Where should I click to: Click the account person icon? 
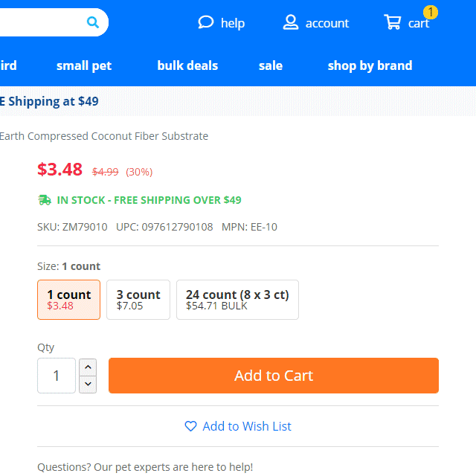(291, 22)
